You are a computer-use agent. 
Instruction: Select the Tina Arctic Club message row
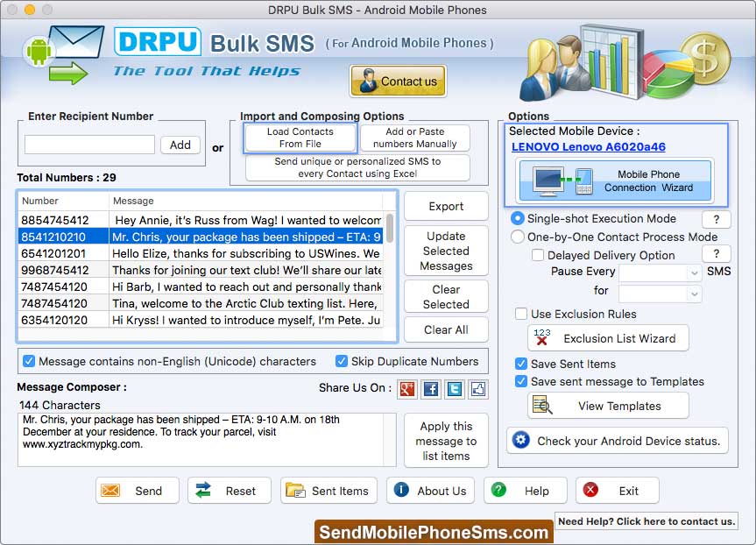201,303
